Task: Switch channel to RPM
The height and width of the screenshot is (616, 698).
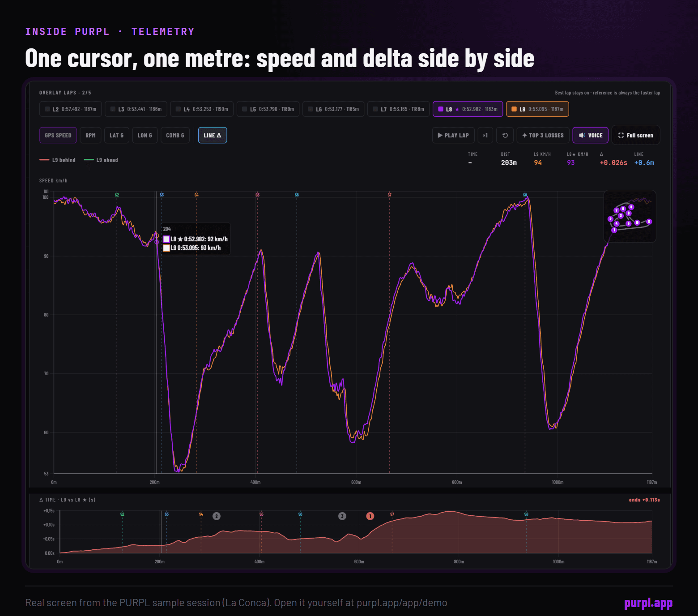Action: (90, 135)
